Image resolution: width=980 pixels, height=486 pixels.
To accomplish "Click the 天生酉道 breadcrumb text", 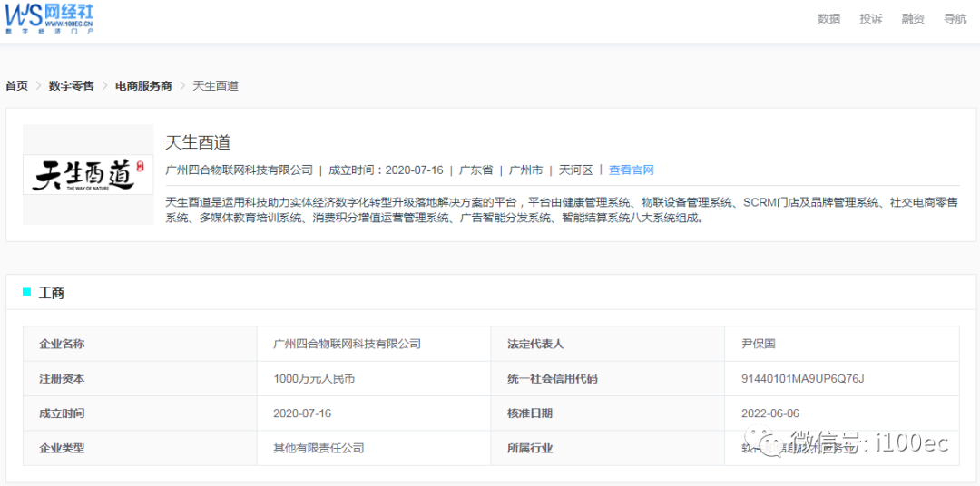I will 215,86.
